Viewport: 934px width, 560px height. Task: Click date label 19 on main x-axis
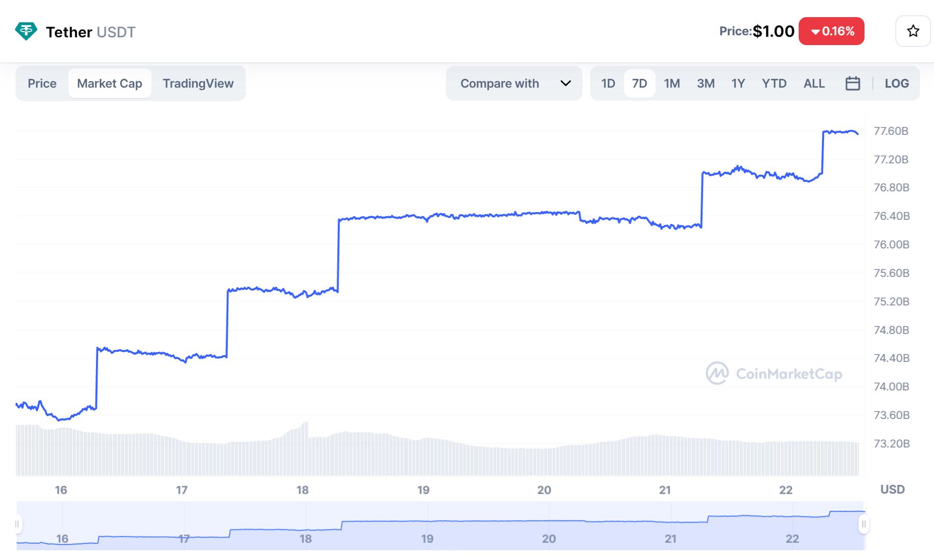(x=423, y=490)
